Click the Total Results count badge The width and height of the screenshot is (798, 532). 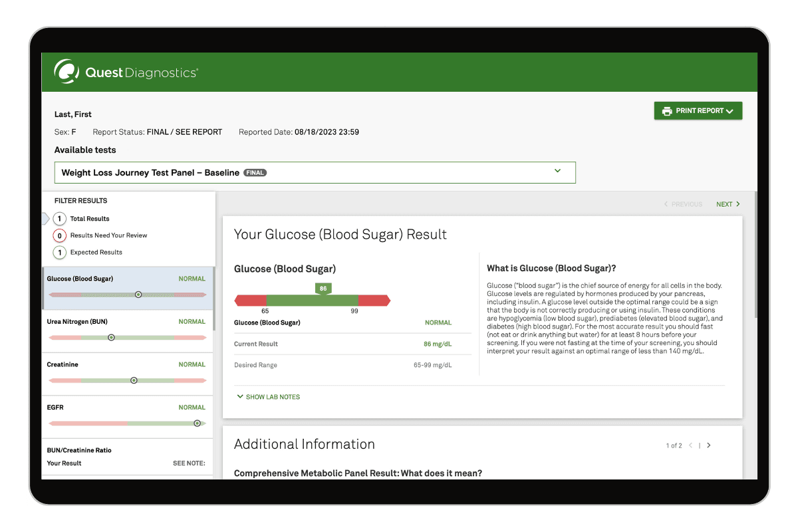tap(59, 218)
